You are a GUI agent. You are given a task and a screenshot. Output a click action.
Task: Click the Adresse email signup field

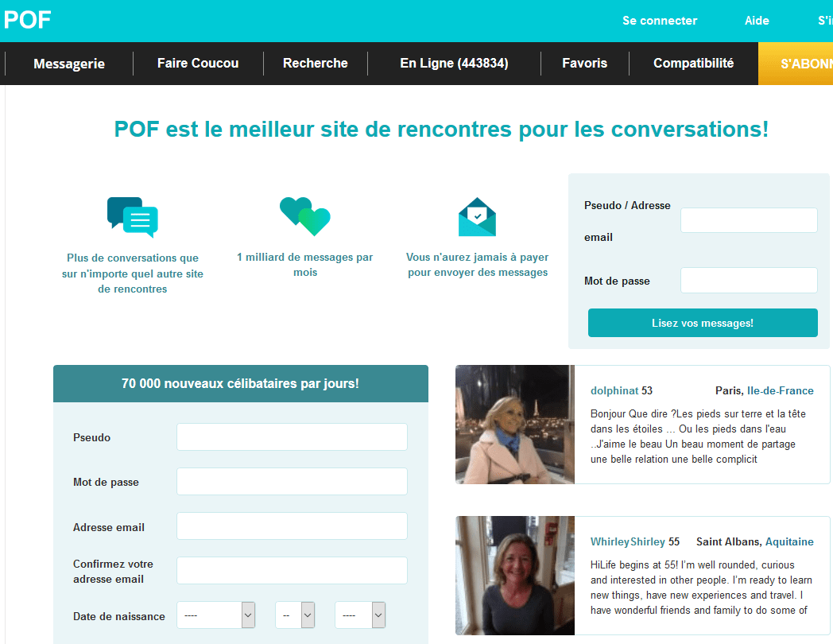[x=292, y=526]
